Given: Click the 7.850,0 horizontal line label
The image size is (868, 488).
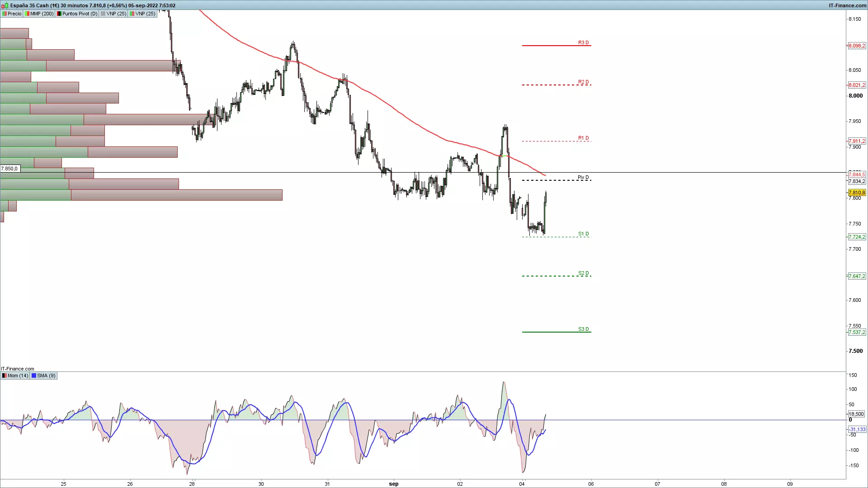Looking at the screenshot, I should [x=9, y=169].
